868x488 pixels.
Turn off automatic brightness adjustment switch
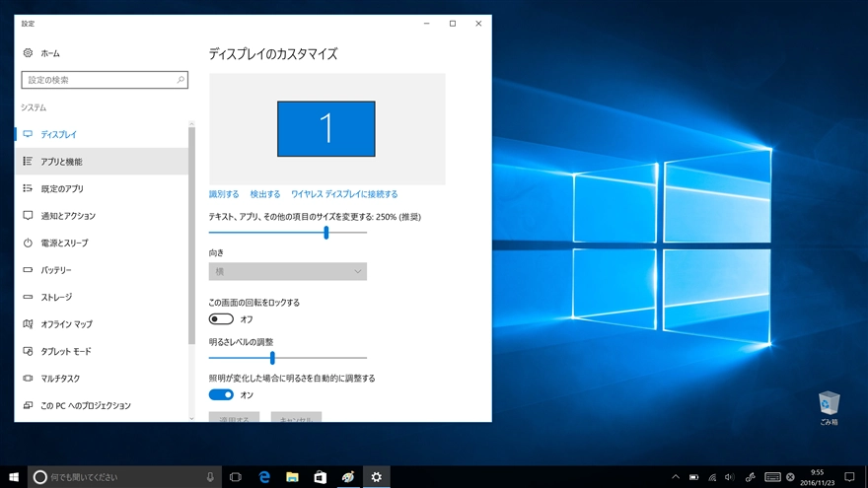click(x=221, y=394)
